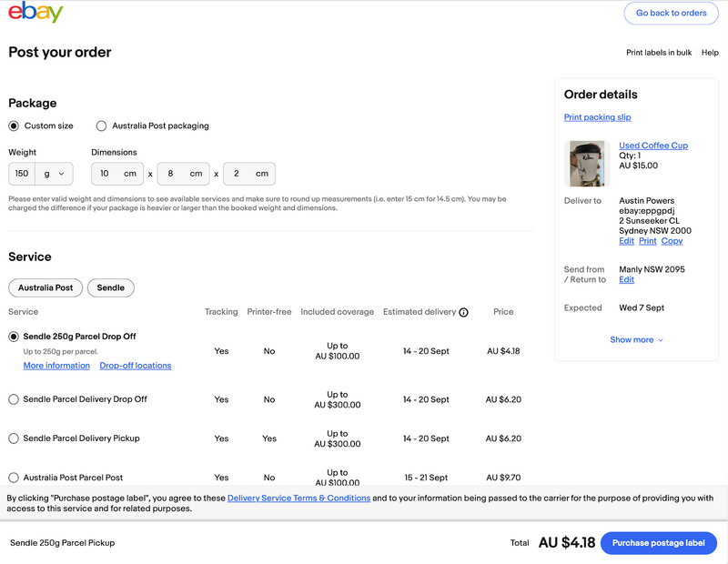
Task: Open Delivery Service Terms & Conditions
Action: [299, 499]
